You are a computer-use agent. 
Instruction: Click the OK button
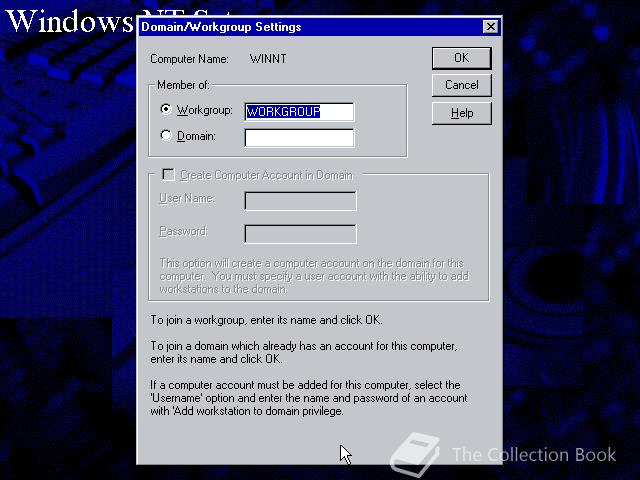[x=462, y=58]
